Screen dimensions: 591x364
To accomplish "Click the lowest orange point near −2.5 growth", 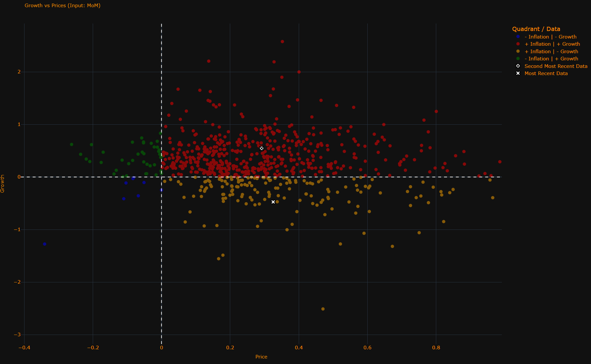I will pos(323,309).
